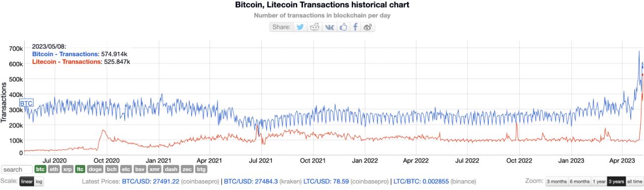Add doge to the chart
This screenshot has height=190, width=644.
click(96, 169)
